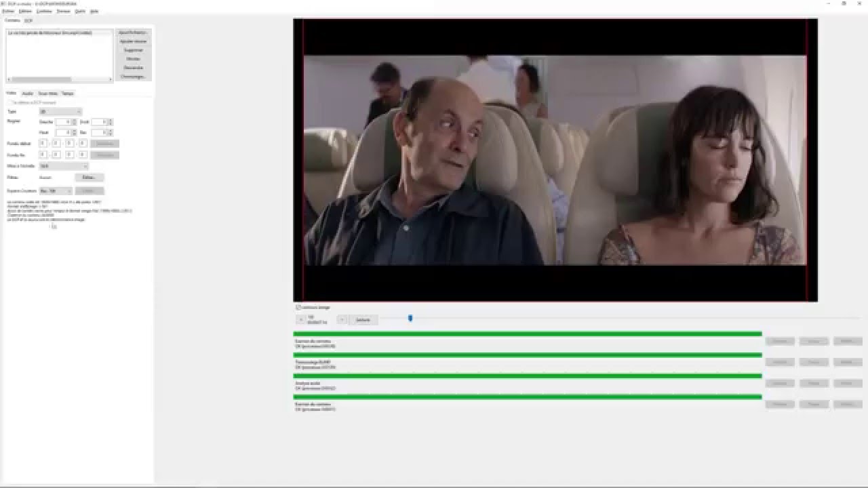Step forward one frame in preview
The width and height of the screenshot is (868, 488).
click(342, 319)
